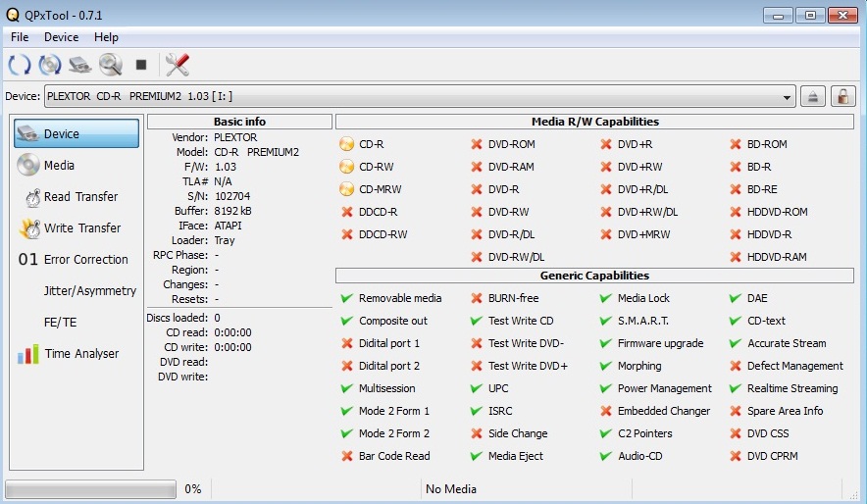
Task: Click the progress bar showing 0%
Action: pyautogui.click(x=90, y=489)
